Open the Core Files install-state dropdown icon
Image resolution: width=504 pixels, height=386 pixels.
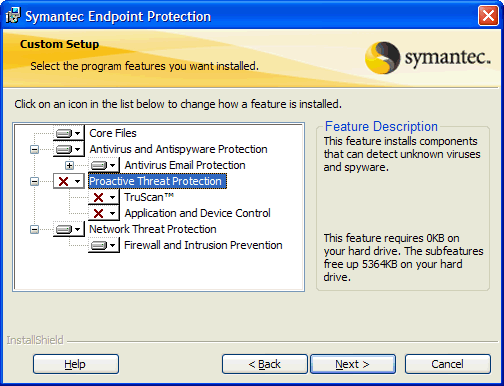tap(68, 133)
